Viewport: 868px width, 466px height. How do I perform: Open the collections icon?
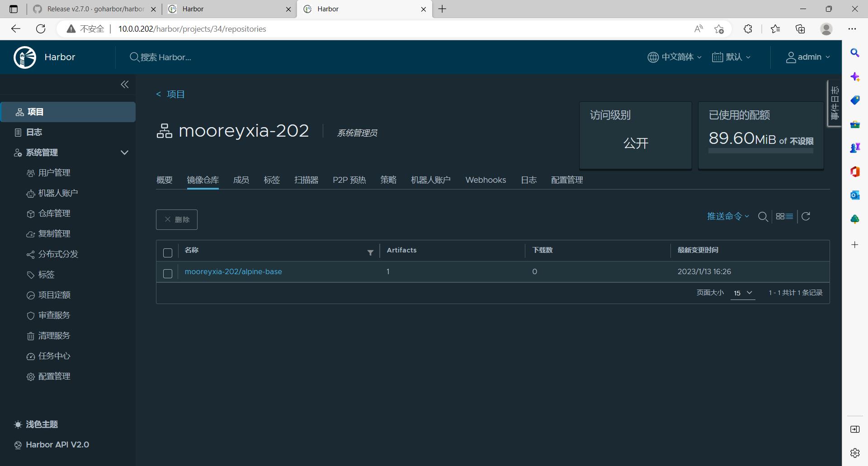point(800,29)
